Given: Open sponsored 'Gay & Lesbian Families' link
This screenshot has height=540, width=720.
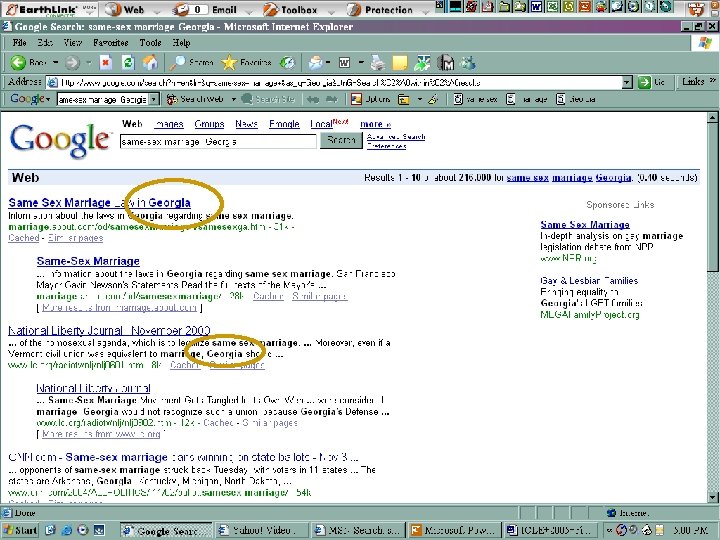Looking at the screenshot, I should (x=589, y=281).
